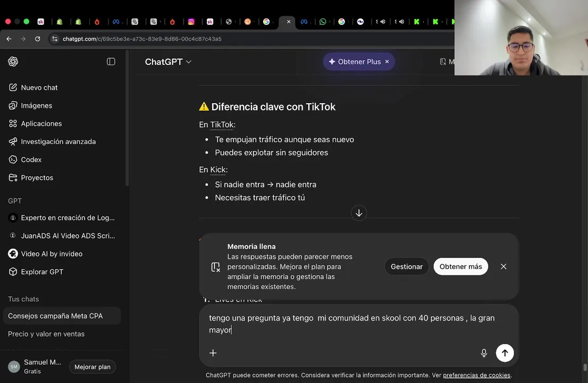Click plus attach button in composer
This screenshot has width=588, height=383.
[213, 353]
